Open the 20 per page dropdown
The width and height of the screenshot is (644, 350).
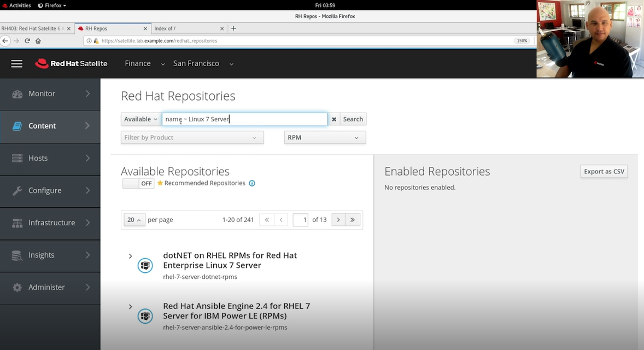[x=134, y=220]
